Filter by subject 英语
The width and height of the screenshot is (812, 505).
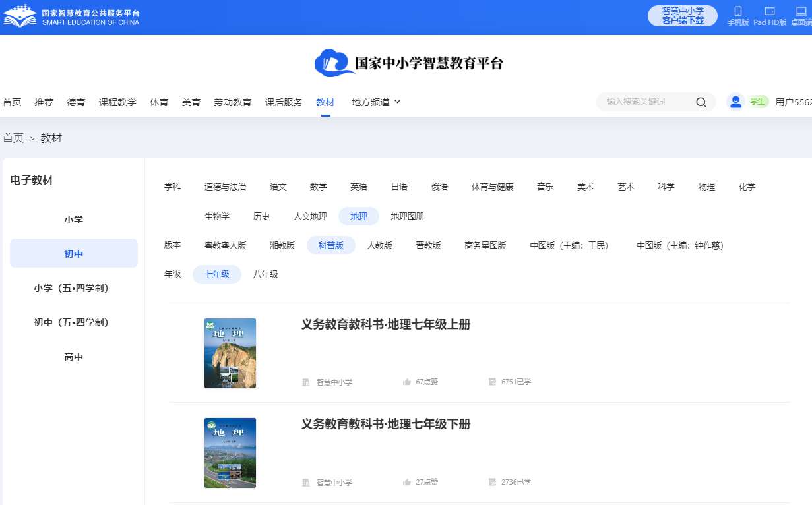point(359,187)
